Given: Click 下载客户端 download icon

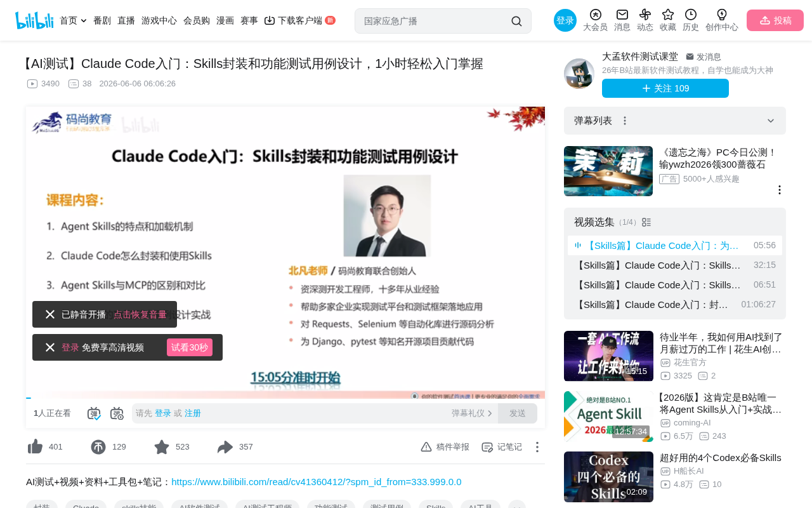Looking at the screenshot, I should (x=270, y=20).
